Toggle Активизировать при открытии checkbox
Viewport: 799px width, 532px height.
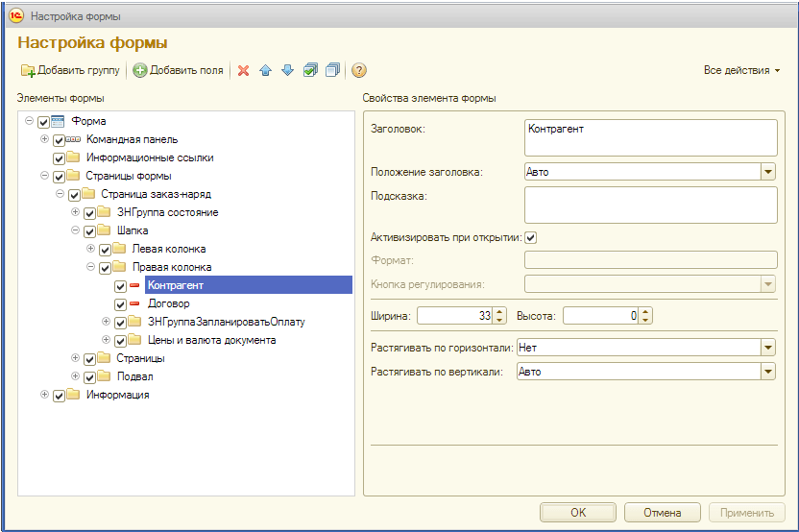point(530,238)
